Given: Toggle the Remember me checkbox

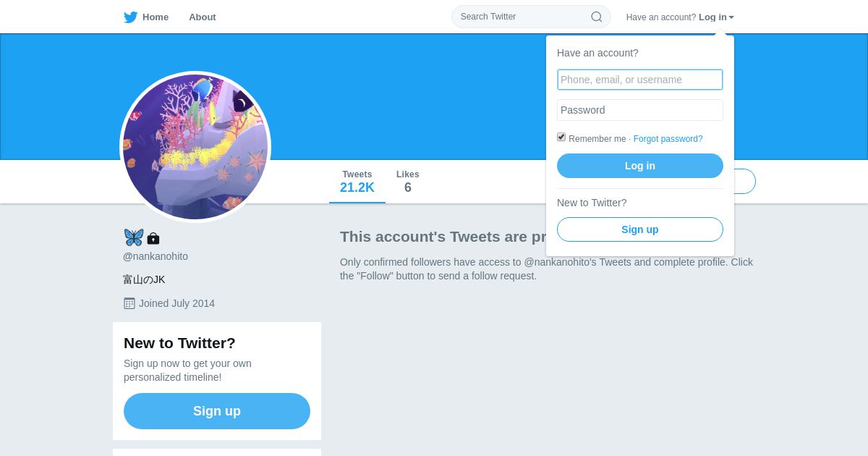Looking at the screenshot, I should pyautogui.click(x=561, y=137).
